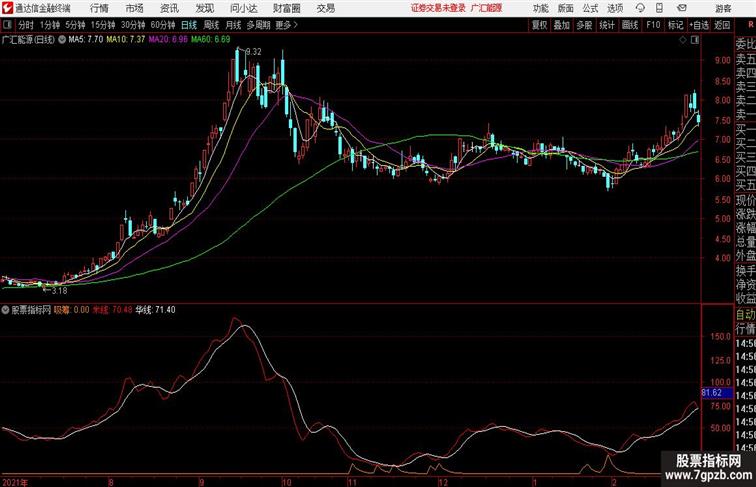Image resolution: width=756 pixels, height=487 pixels.
Task: Open the customer service headset icon
Action: click(x=640, y=8)
